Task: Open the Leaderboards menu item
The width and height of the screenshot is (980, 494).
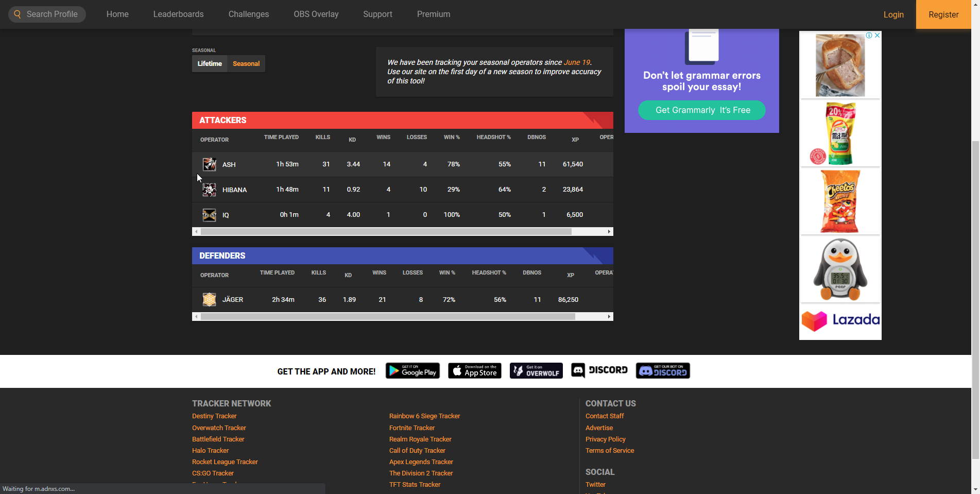Action: (x=178, y=14)
